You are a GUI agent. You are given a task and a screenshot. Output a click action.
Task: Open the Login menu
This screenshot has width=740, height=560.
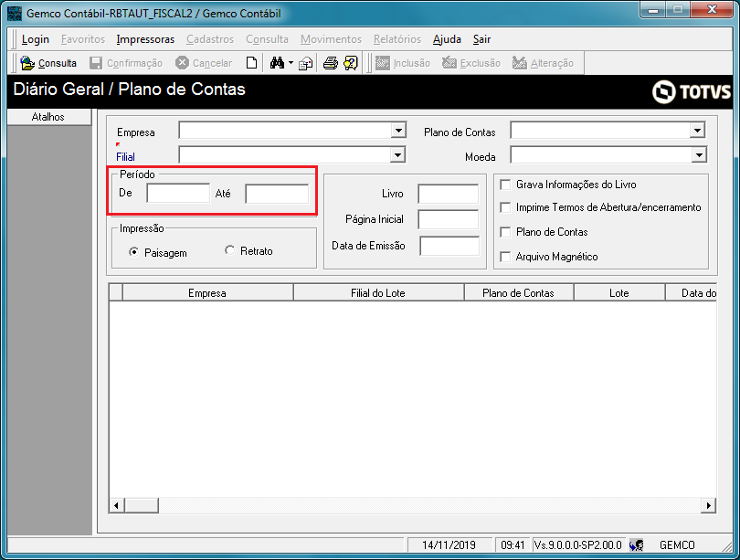36,39
